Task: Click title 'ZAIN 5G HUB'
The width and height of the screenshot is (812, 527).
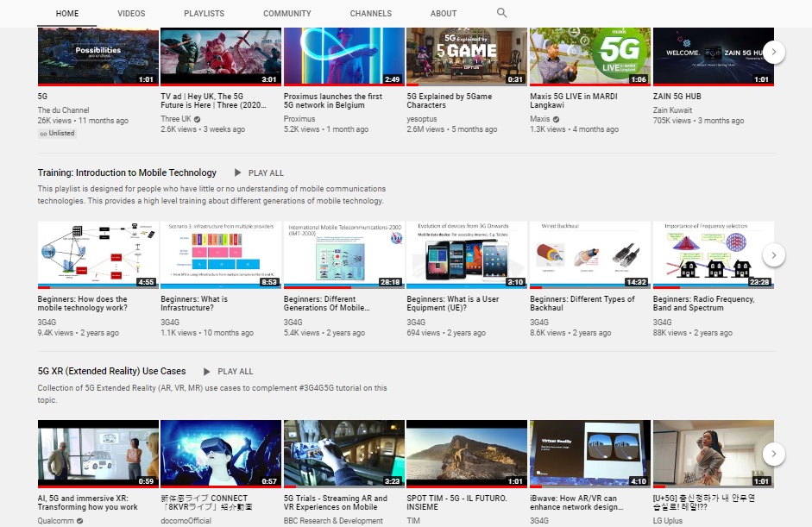Action: 677,97
